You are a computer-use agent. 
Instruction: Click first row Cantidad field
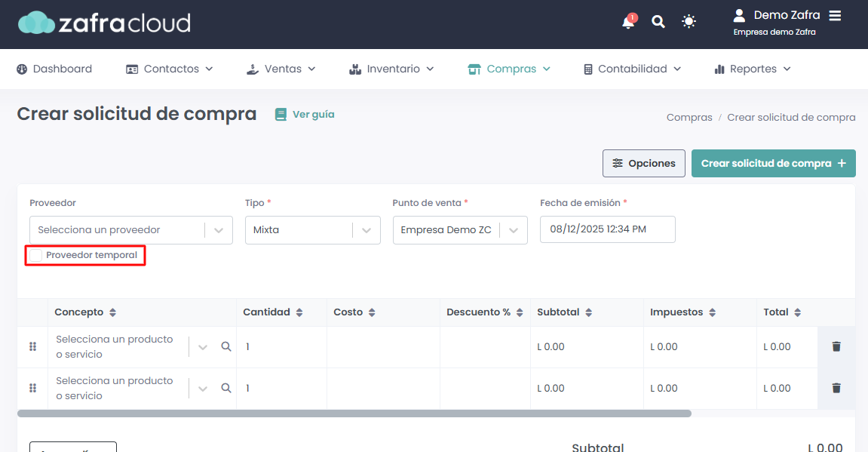click(282, 347)
